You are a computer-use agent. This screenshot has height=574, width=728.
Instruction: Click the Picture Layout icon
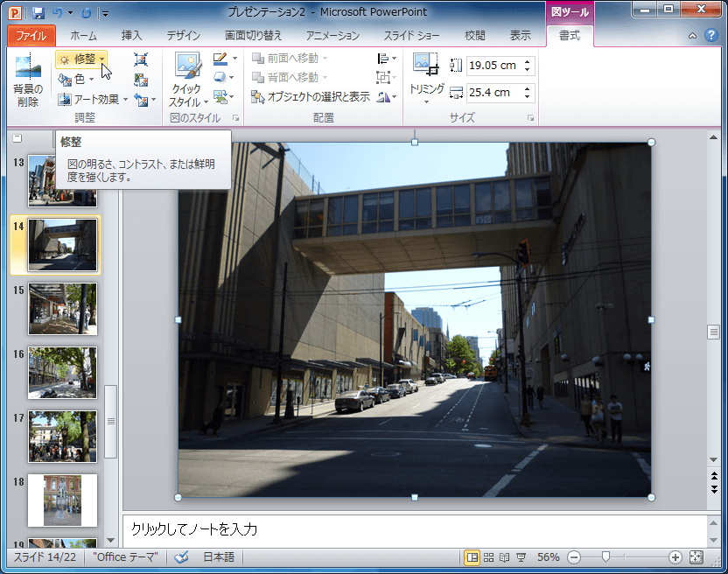click(x=220, y=97)
